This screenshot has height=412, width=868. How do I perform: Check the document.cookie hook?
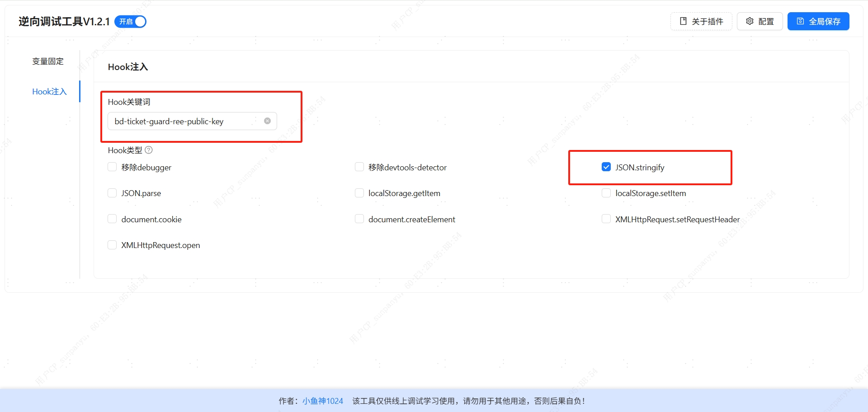pyautogui.click(x=112, y=219)
